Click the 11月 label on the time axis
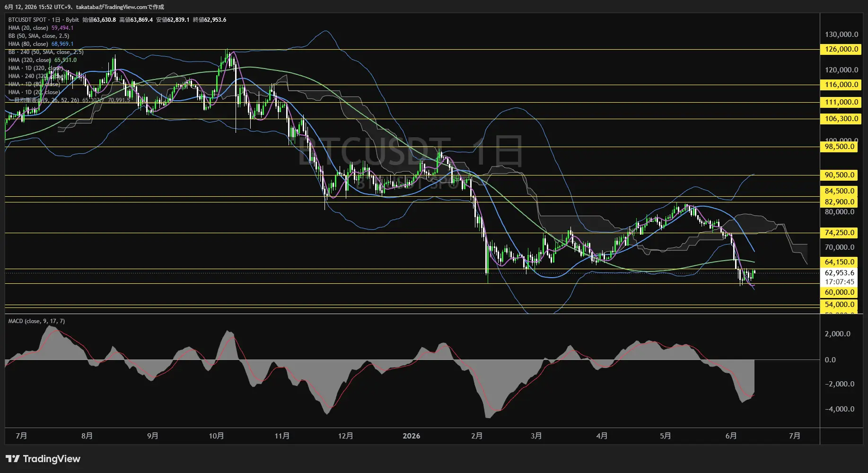The image size is (868, 473). (x=282, y=436)
